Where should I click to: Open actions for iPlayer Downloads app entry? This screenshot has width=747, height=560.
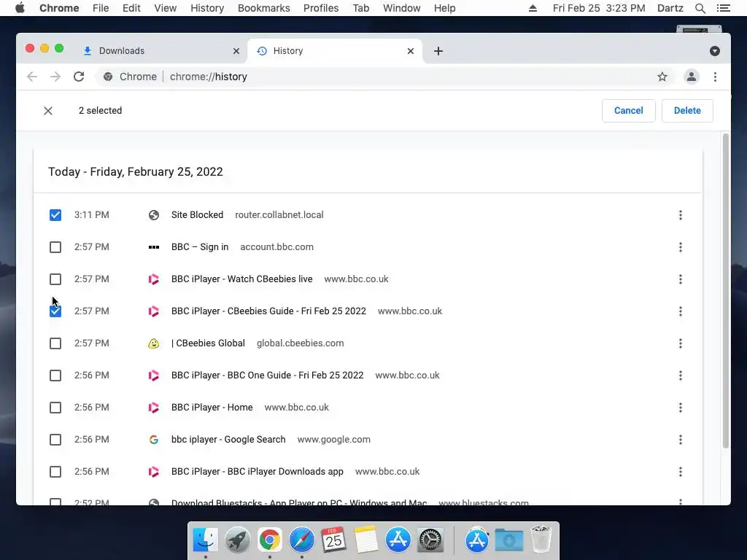[681, 472]
